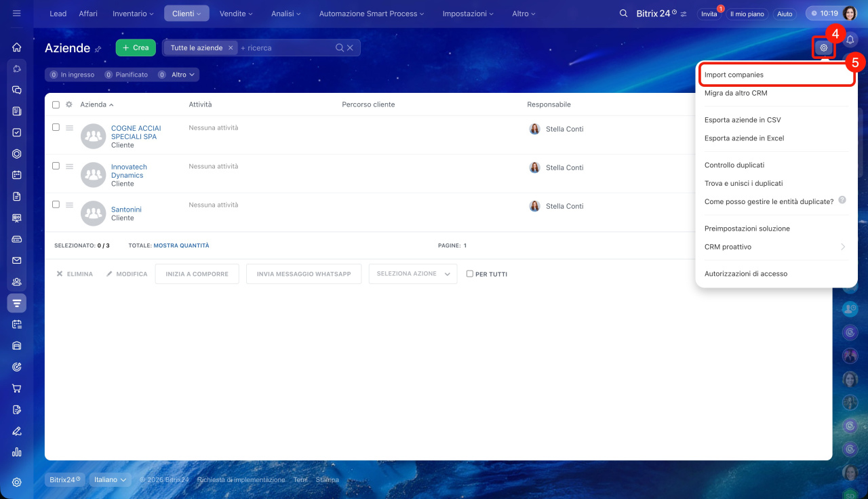Open the Innovatech Dynamics company link

pos(128,171)
